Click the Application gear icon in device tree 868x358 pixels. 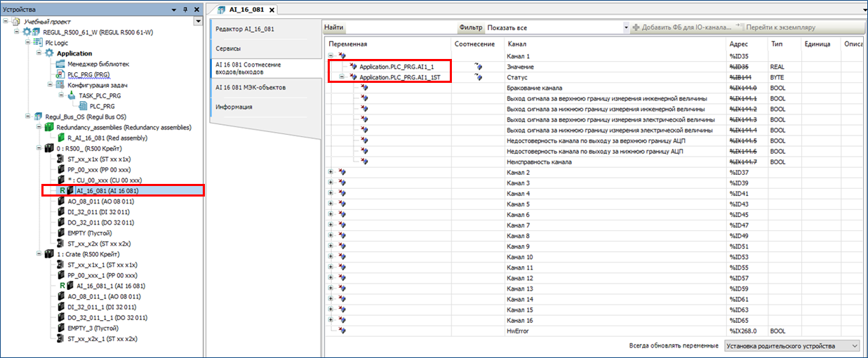[x=49, y=53]
